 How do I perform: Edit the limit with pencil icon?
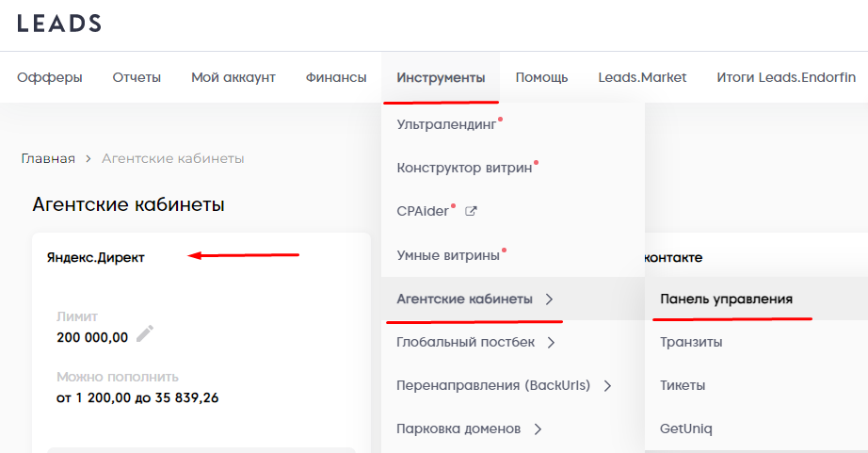point(144,333)
